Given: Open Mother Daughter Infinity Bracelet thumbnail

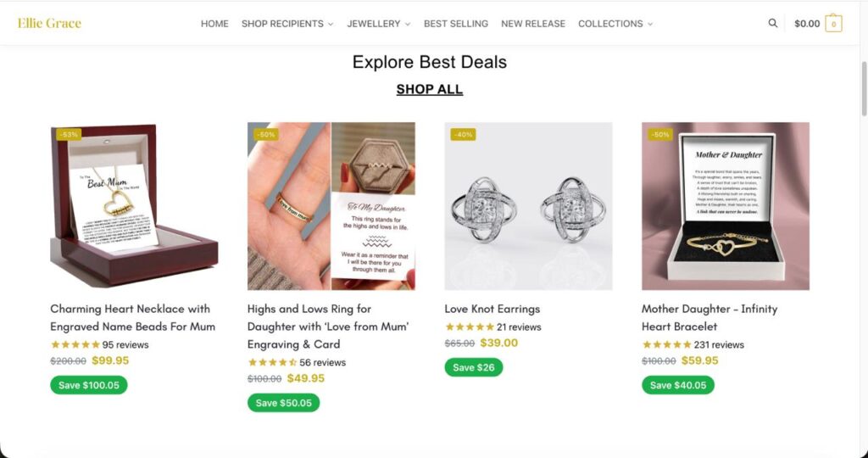Looking at the screenshot, I should tap(725, 206).
